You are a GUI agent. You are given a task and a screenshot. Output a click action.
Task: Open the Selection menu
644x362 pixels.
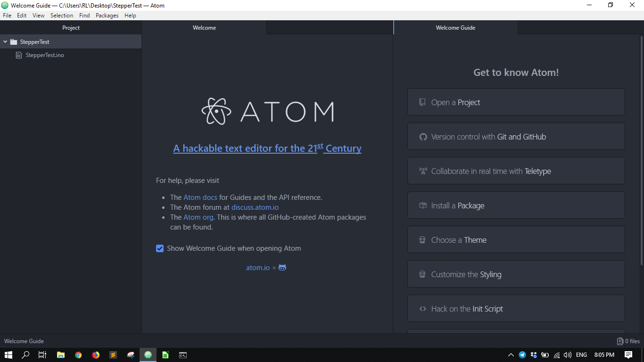(x=62, y=16)
